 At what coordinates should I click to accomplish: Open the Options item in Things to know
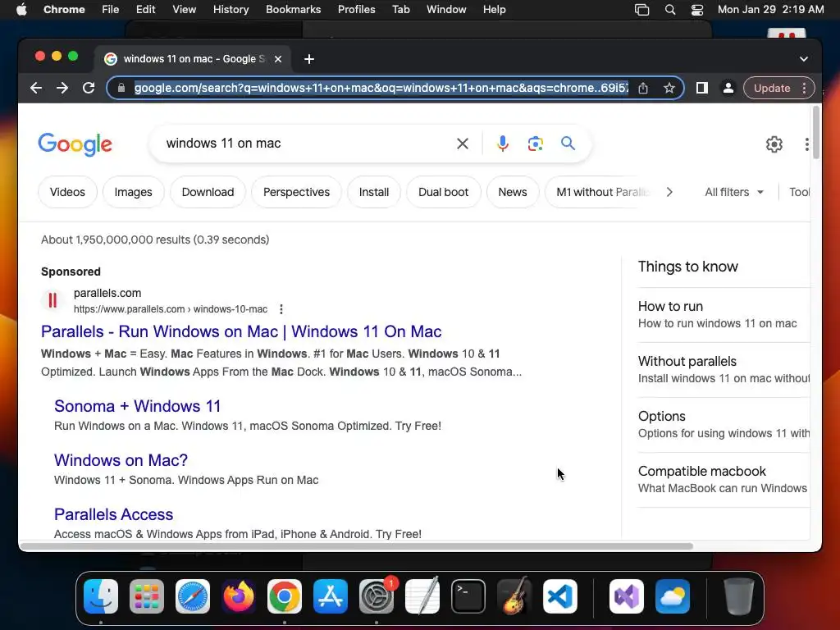tap(724, 424)
